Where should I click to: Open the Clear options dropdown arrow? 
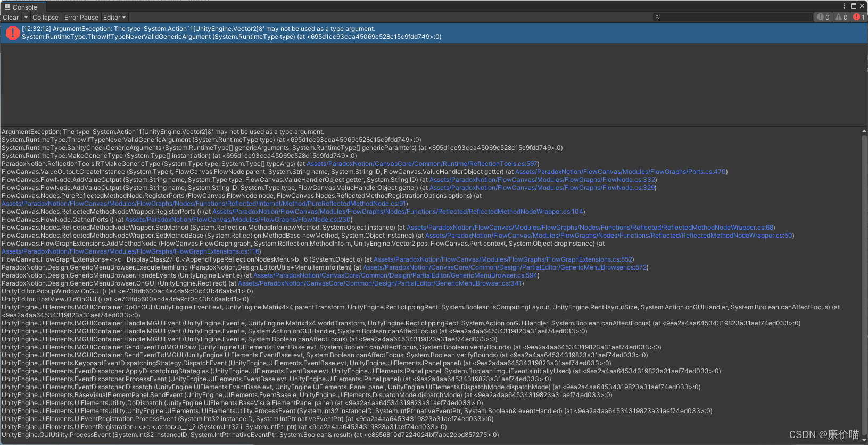pos(26,18)
